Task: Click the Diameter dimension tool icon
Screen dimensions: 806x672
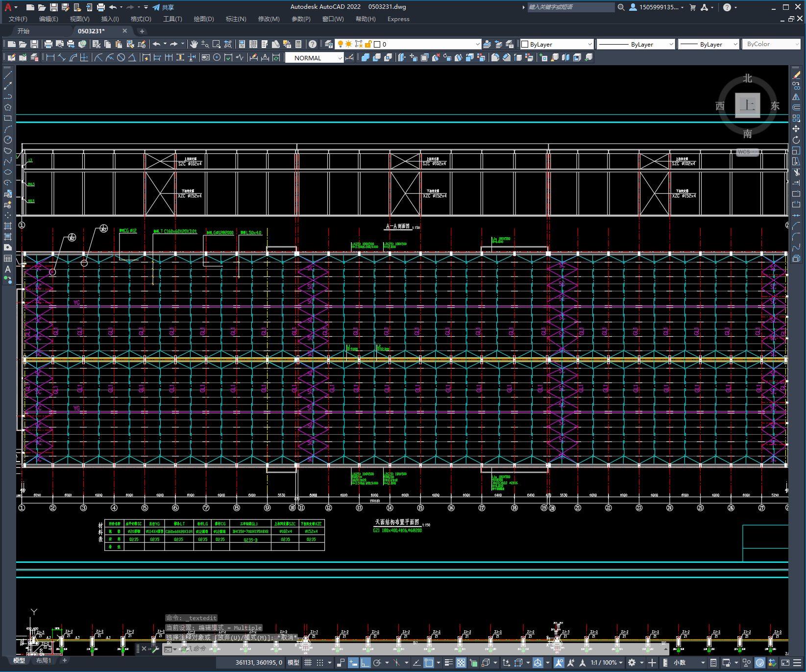Action: pyautogui.click(x=121, y=57)
